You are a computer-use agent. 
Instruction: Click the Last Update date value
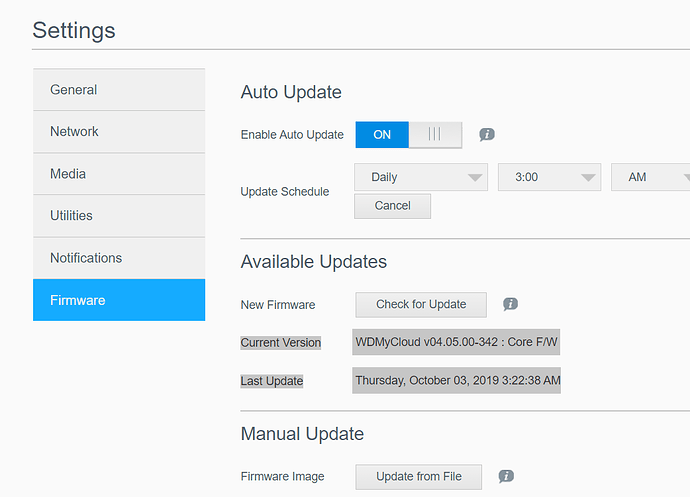coord(456,380)
